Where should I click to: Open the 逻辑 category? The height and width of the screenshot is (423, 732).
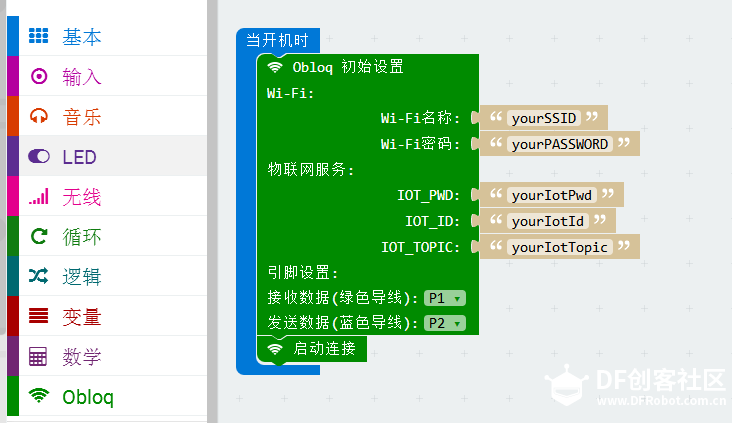81,277
